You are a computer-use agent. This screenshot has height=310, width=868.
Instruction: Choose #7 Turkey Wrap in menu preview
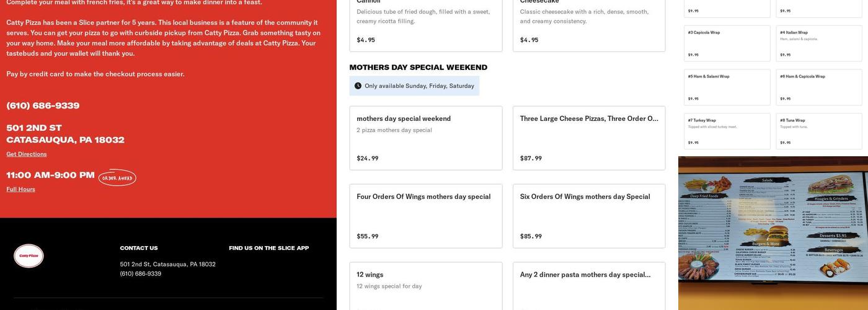pyautogui.click(x=727, y=131)
